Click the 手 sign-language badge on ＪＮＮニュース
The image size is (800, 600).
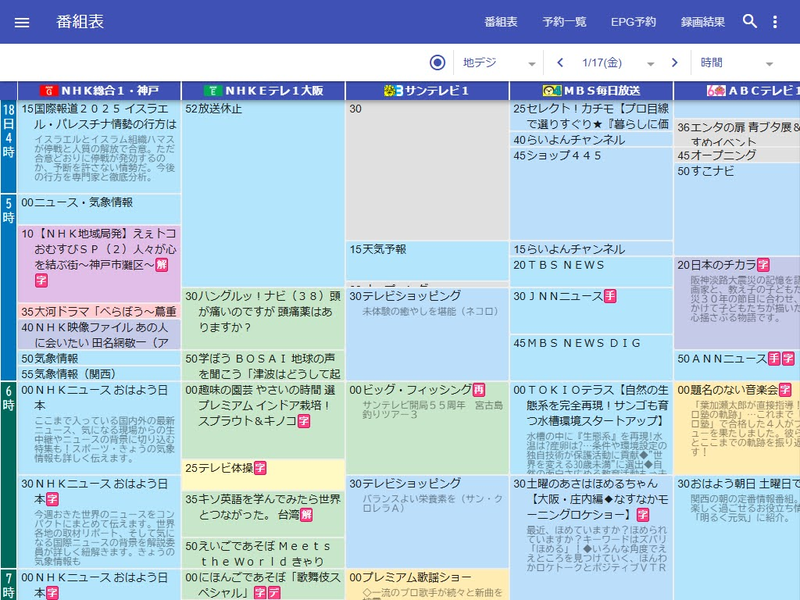point(610,295)
